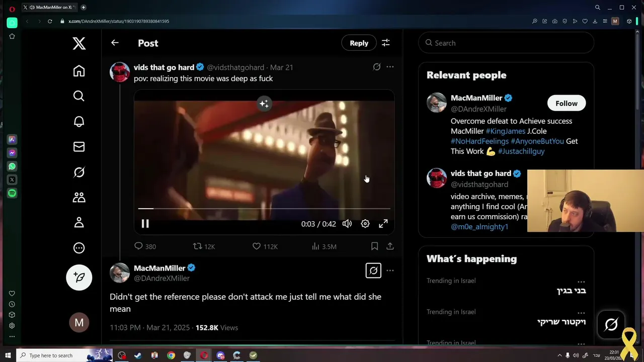
Task: Open more options for first Israel trend
Action: (581, 282)
